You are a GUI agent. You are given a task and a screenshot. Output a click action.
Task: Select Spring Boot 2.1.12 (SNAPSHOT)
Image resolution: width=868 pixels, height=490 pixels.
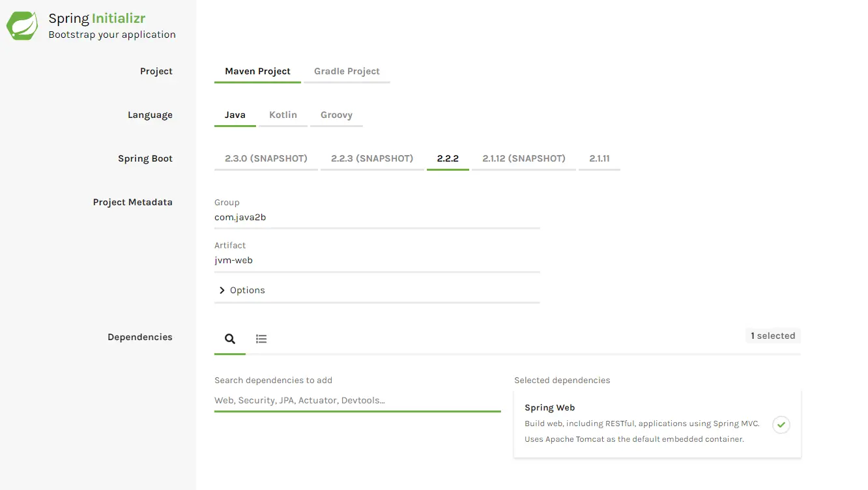click(x=524, y=159)
